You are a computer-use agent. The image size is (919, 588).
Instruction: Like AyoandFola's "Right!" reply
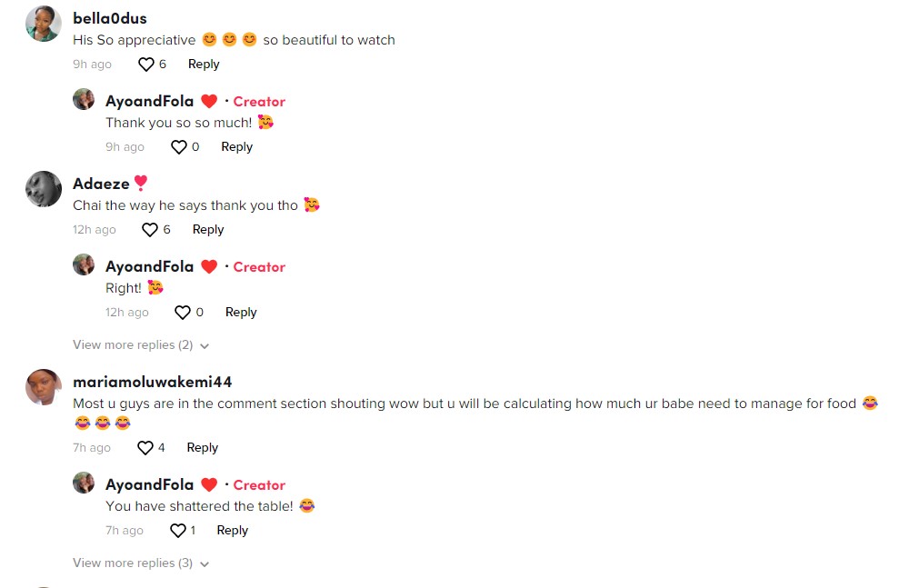pos(183,312)
